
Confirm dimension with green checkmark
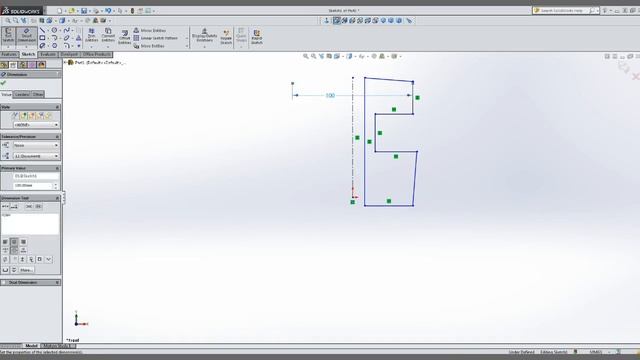click(x=4, y=83)
